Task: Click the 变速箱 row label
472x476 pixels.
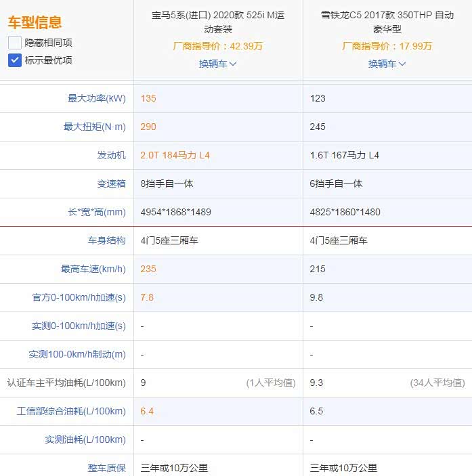Action: point(111,183)
